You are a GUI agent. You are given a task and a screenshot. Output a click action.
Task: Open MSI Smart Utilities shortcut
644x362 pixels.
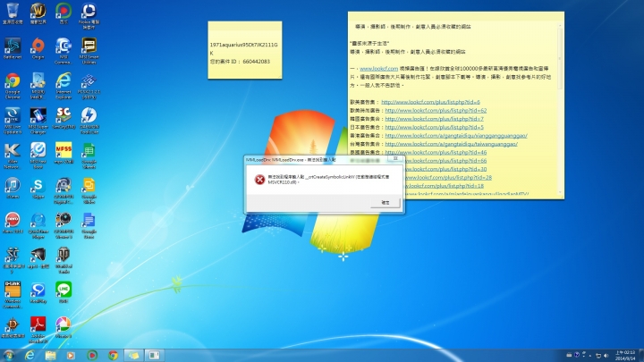(x=89, y=51)
